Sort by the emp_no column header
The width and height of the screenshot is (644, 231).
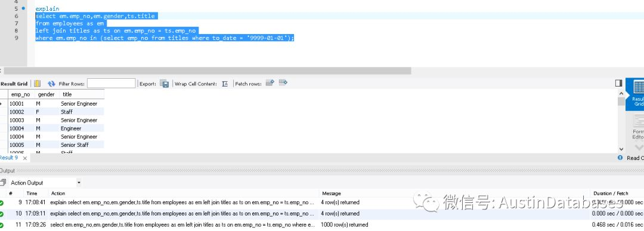pos(20,94)
